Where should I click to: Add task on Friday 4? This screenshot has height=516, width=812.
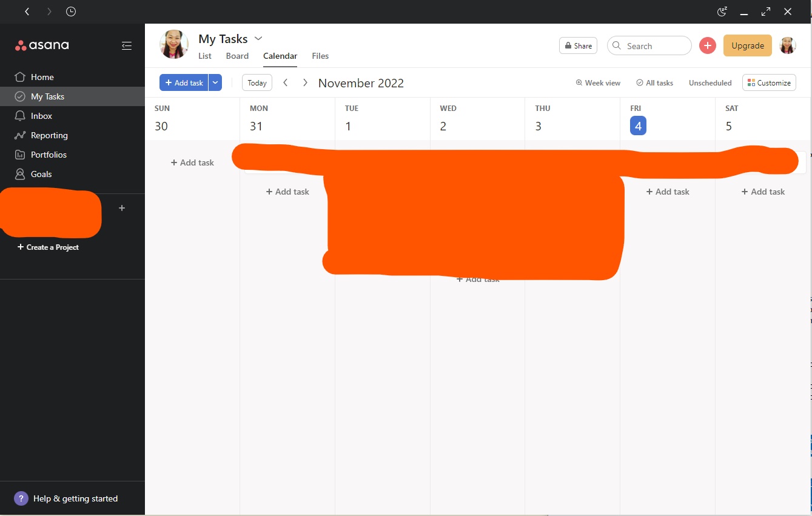[668, 192]
